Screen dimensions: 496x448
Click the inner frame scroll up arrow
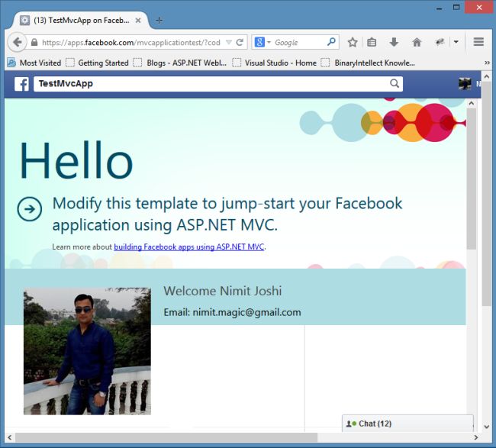click(472, 104)
